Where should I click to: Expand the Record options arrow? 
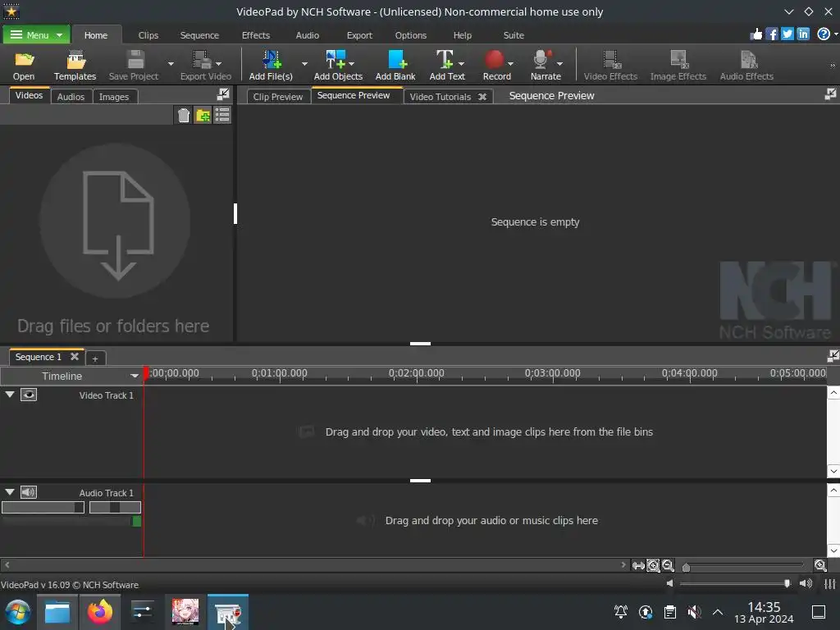(x=510, y=64)
